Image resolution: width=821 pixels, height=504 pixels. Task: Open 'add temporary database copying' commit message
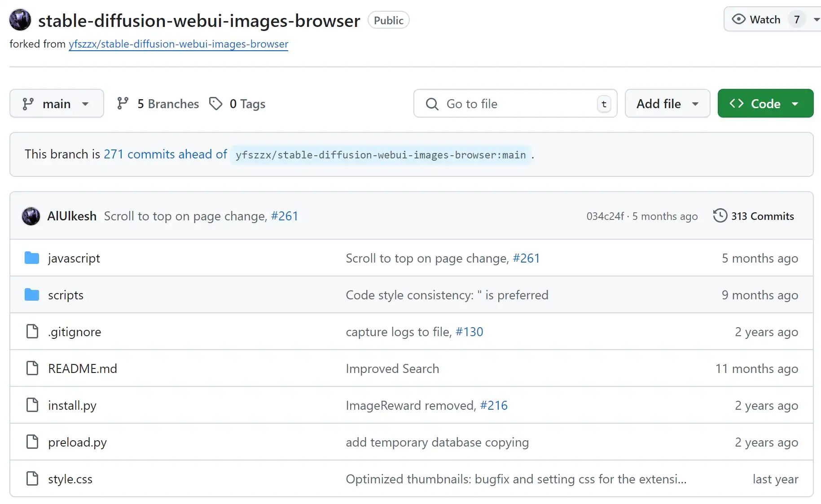tap(437, 443)
